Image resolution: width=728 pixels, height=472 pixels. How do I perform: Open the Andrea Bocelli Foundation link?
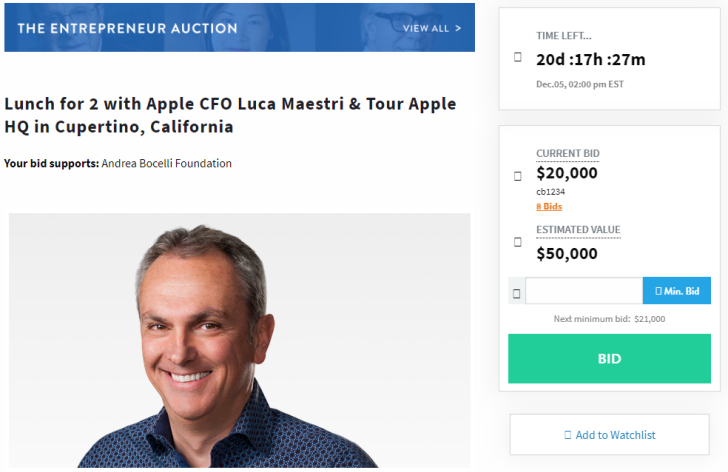point(167,163)
